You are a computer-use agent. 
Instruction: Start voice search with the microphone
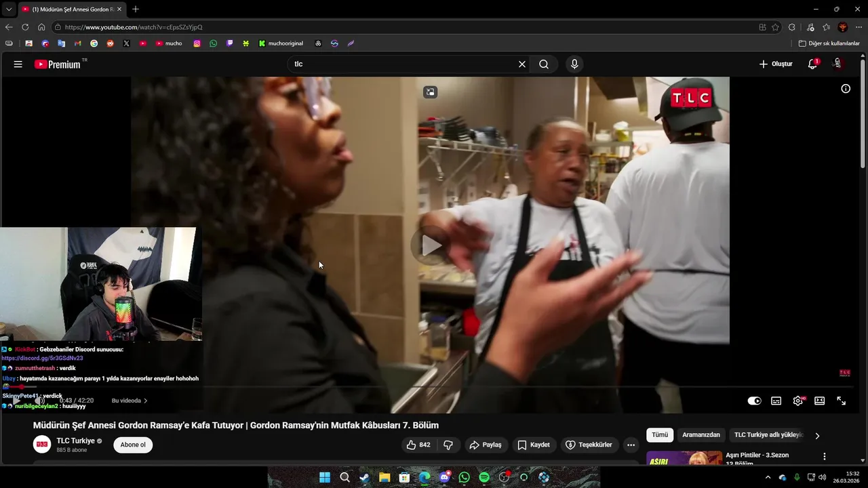(574, 64)
